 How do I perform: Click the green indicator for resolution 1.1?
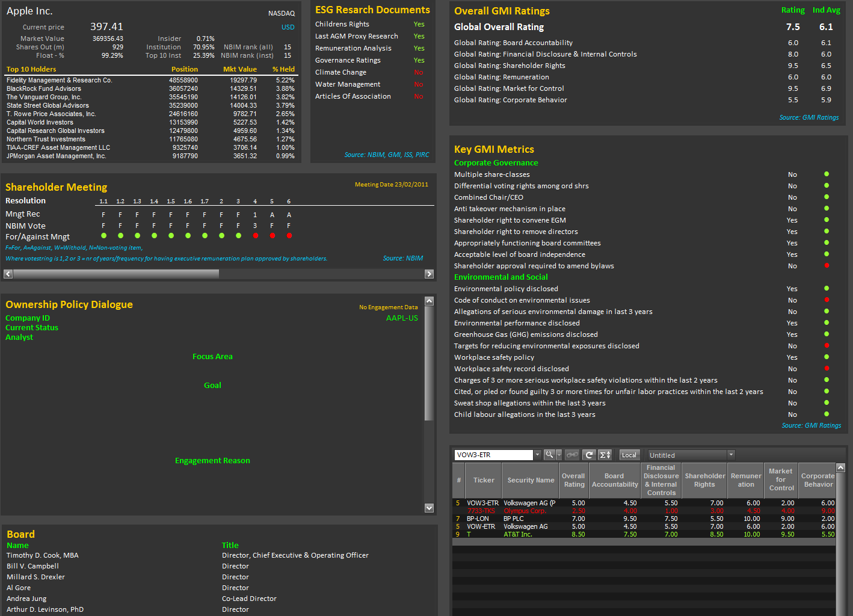104,236
